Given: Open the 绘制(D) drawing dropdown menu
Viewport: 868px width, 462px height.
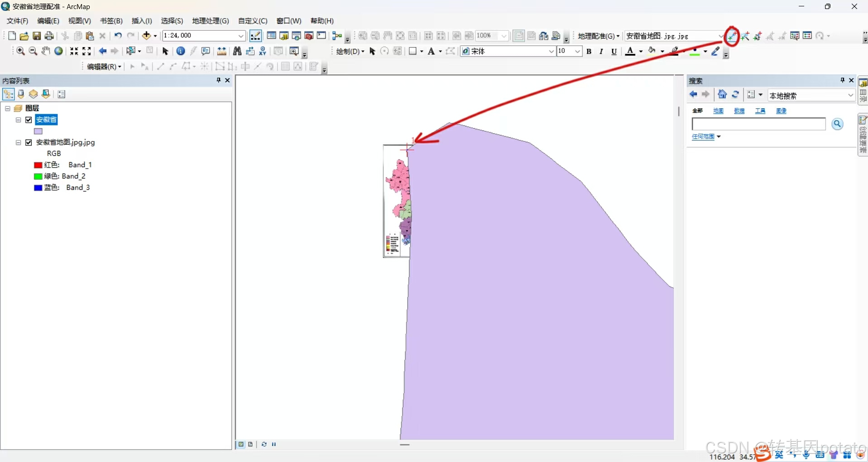Looking at the screenshot, I should (350, 51).
